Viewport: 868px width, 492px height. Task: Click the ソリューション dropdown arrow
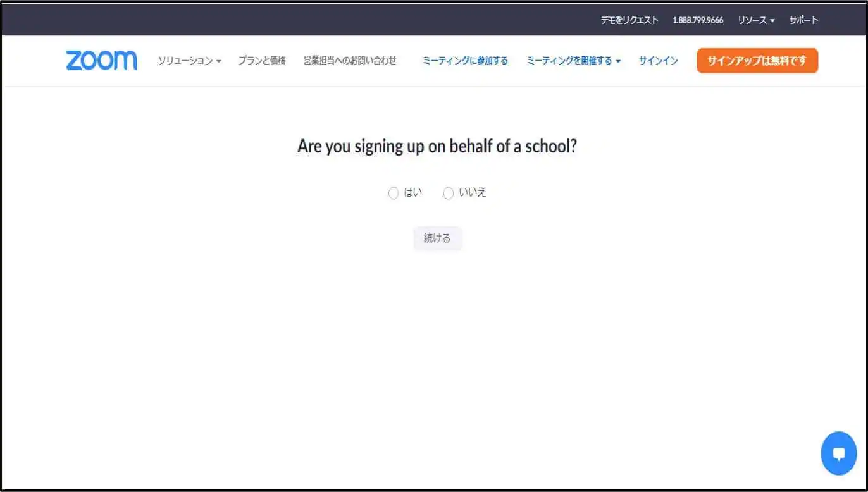(218, 61)
